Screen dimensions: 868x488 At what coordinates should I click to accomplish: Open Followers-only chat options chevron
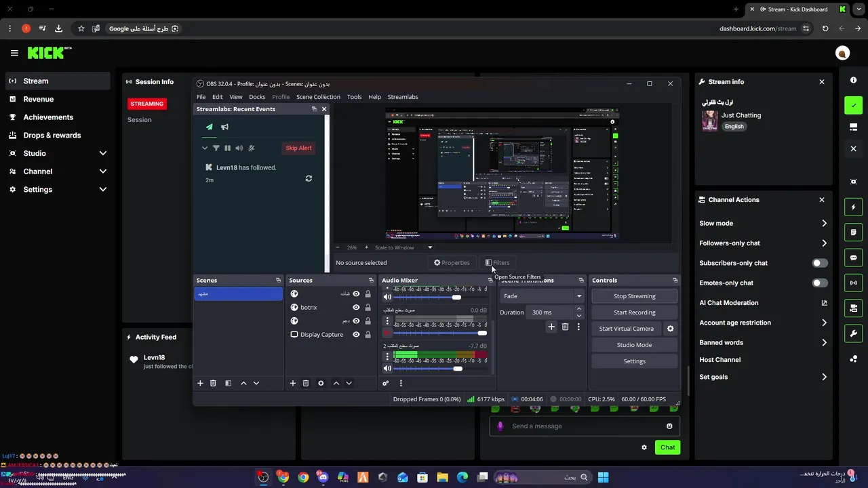tap(824, 243)
